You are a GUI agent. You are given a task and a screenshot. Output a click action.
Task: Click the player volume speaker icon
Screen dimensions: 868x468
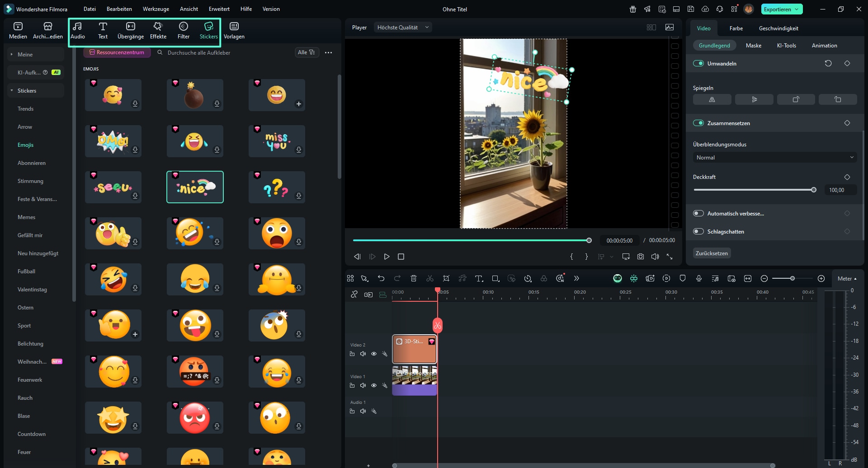tap(655, 257)
